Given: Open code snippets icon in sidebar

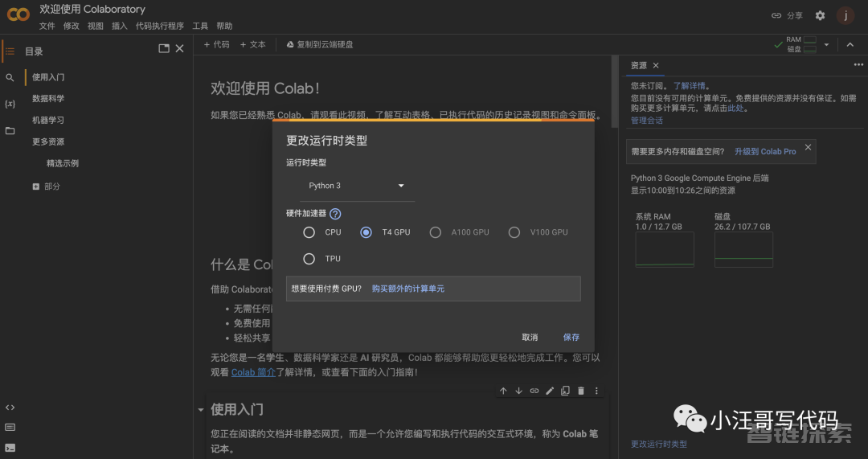Looking at the screenshot, I should [10, 407].
